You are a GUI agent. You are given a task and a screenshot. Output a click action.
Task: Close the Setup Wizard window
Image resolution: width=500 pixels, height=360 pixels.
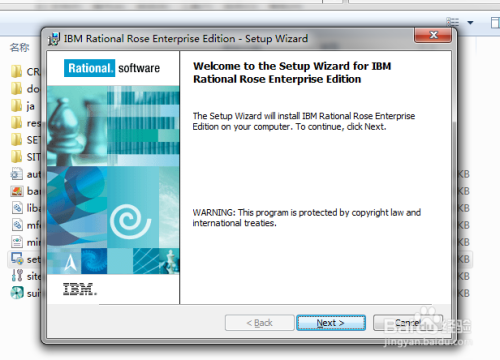[x=433, y=35]
